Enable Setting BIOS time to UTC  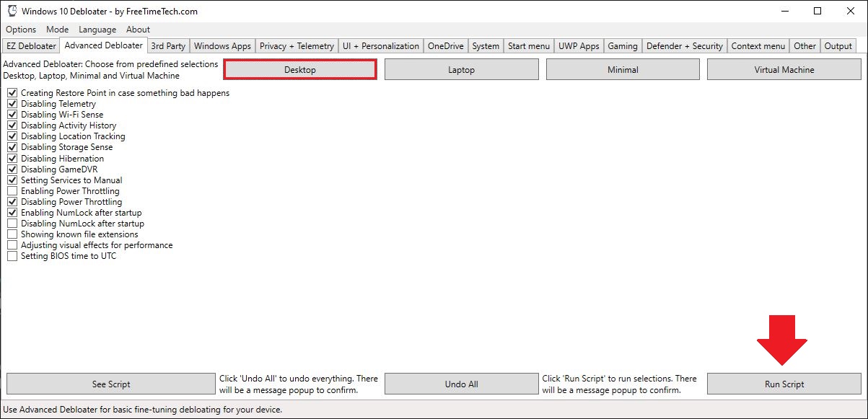click(x=12, y=255)
